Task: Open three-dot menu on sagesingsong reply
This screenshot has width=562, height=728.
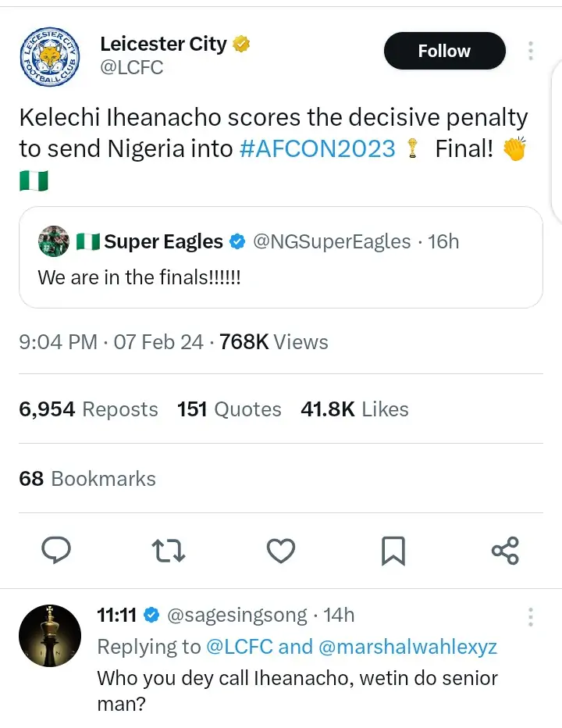Action: (531, 617)
